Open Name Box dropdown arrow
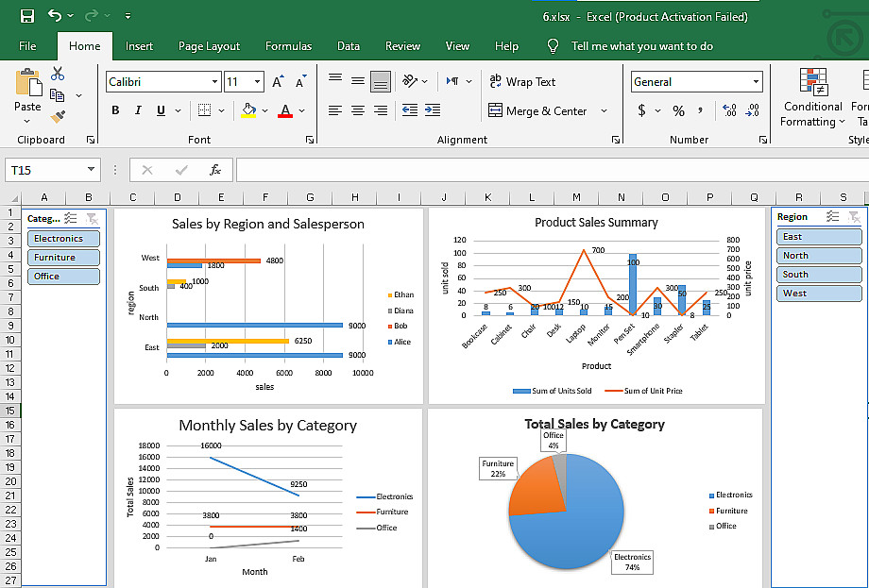Viewport: 869px width, 588px height. click(91, 170)
